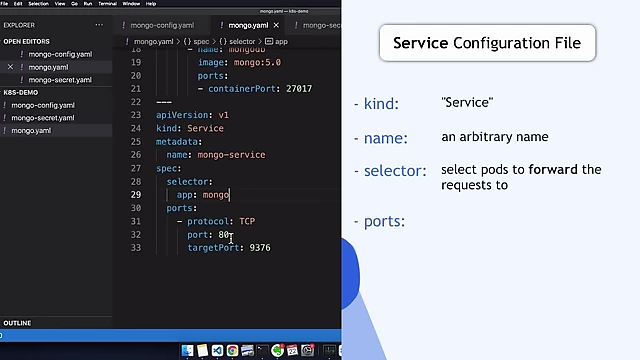Click the app property breadcrumb icon

click(x=269, y=42)
